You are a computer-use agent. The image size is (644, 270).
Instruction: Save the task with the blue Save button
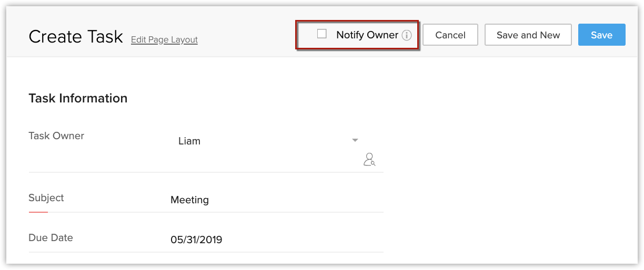pyautogui.click(x=601, y=35)
